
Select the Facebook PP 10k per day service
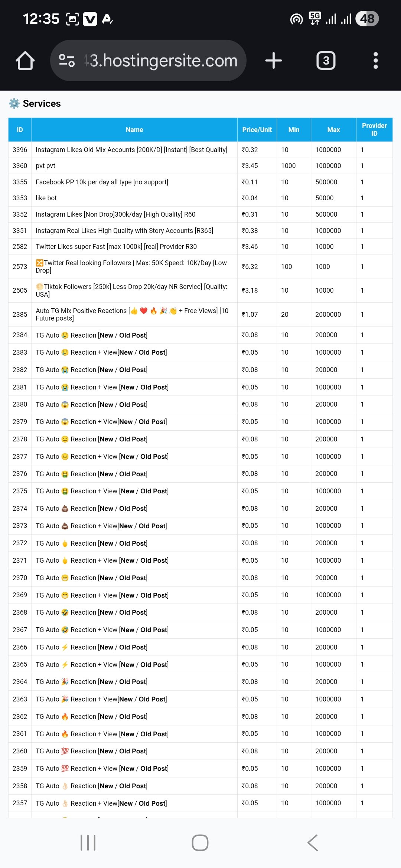coord(102,182)
